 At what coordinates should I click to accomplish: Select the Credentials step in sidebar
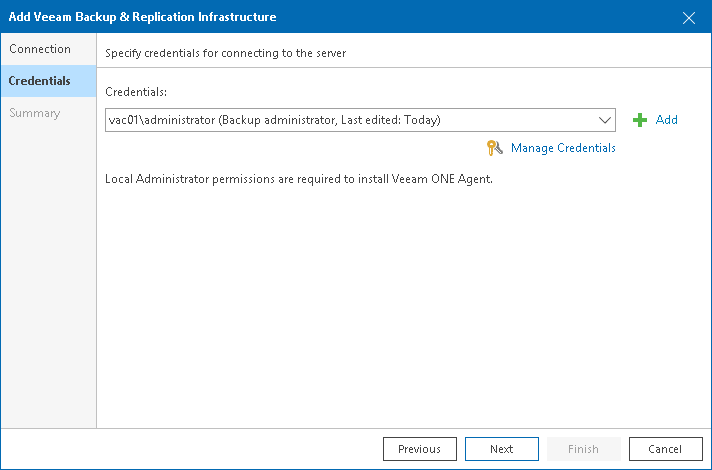(x=40, y=81)
